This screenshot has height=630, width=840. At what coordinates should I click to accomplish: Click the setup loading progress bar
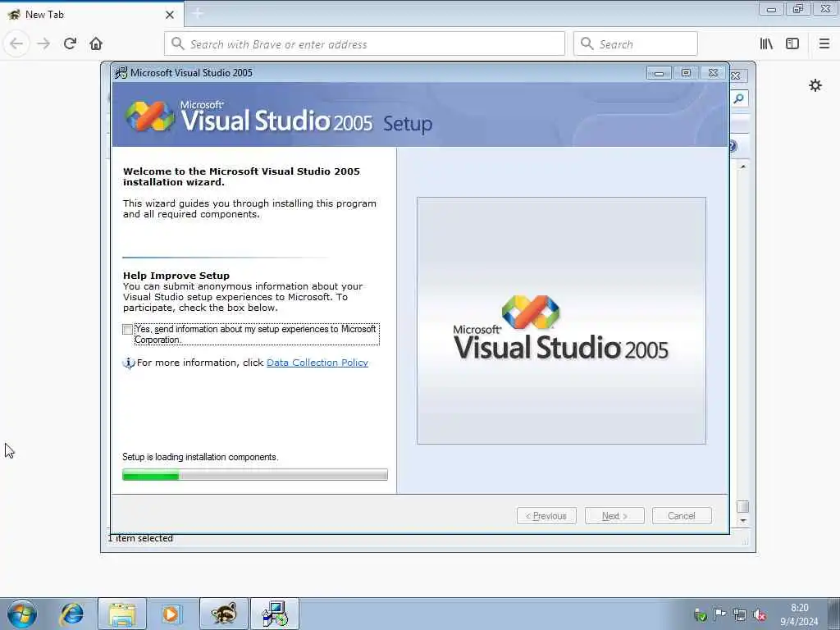(x=255, y=475)
